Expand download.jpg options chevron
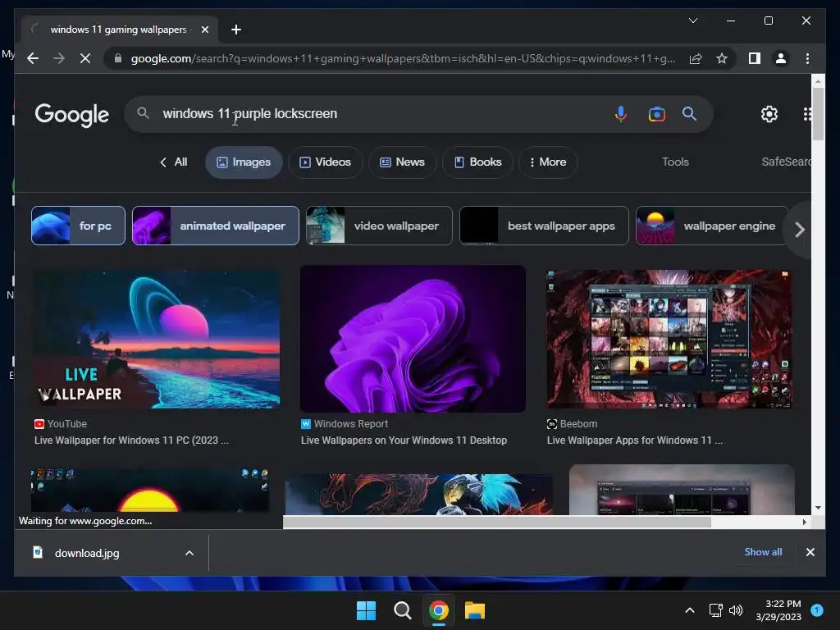Image resolution: width=840 pixels, height=630 pixels. pos(189,553)
